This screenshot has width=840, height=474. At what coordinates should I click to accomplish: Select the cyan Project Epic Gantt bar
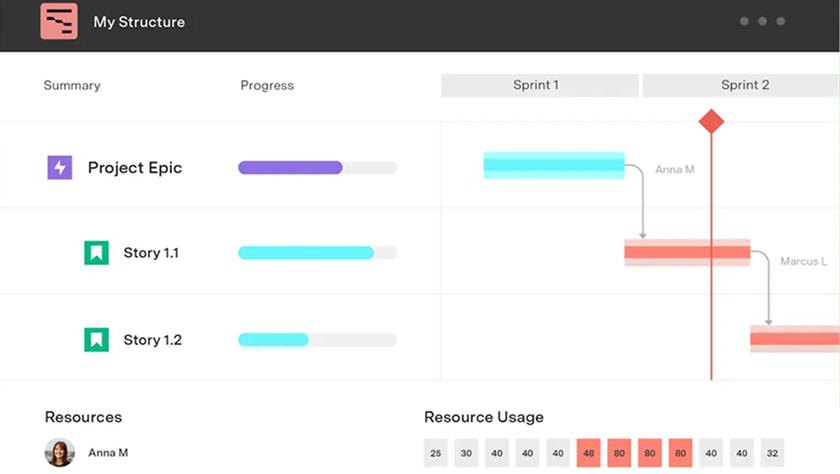pos(554,166)
